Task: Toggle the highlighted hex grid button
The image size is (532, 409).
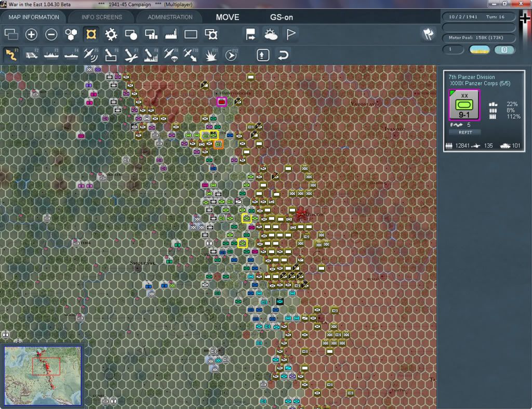Action: (91, 34)
